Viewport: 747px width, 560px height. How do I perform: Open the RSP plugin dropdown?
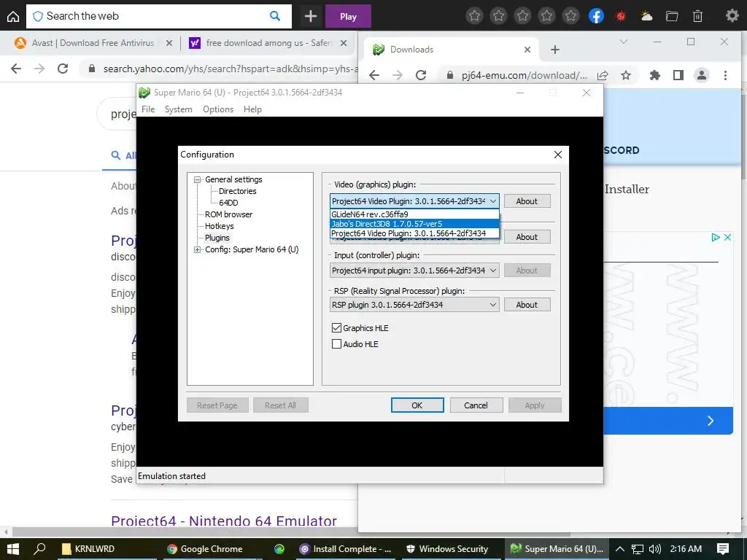tap(414, 305)
